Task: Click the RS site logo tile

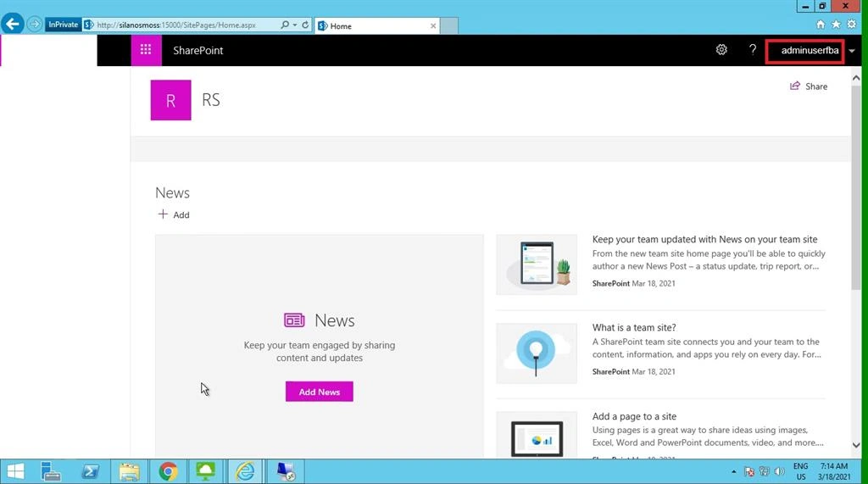Action: [170, 100]
